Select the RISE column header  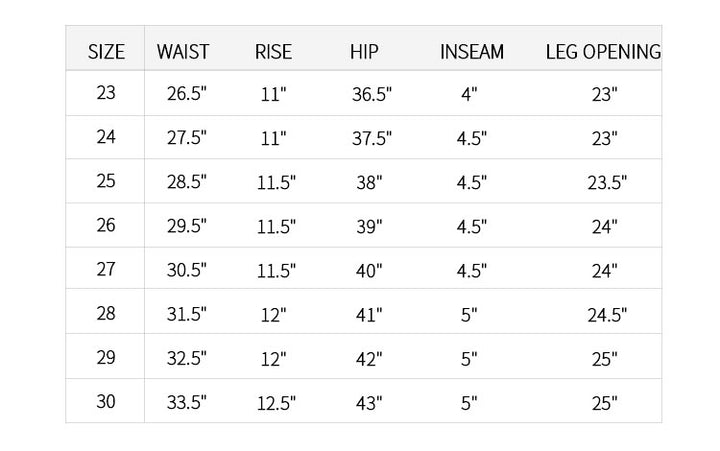click(273, 51)
